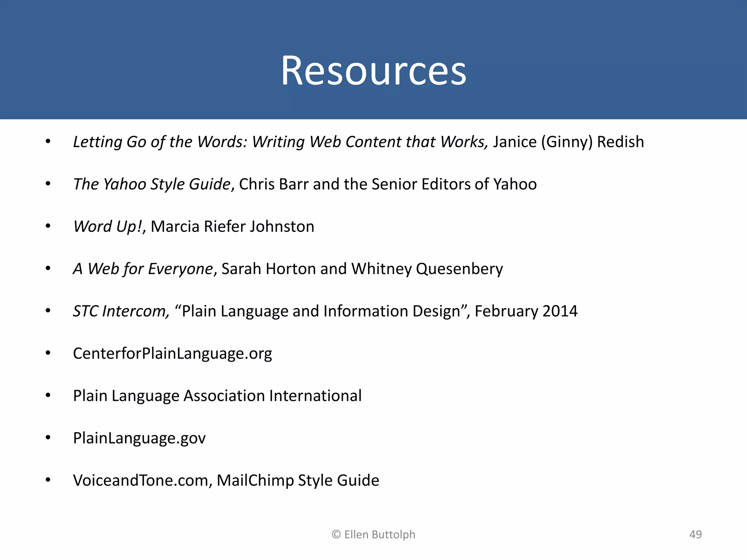Select 'Letting Go of the Words' book entry
Screen dimensions: 747x560
click(359, 142)
